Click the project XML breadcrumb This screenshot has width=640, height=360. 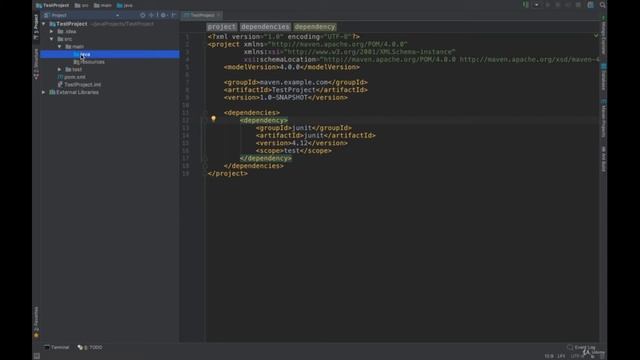click(x=222, y=27)
